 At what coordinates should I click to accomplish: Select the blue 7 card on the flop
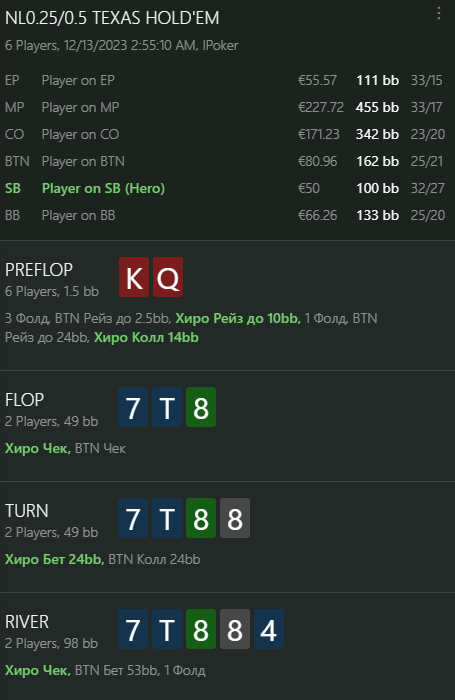click(x=133, y=407)
